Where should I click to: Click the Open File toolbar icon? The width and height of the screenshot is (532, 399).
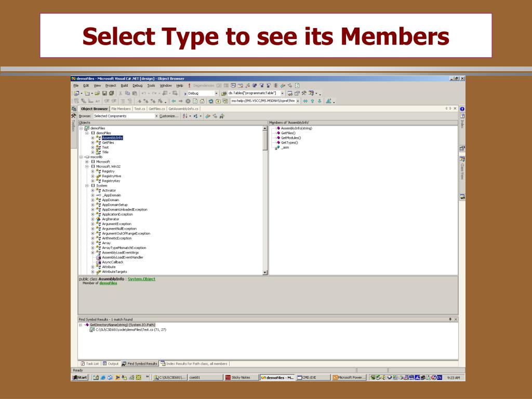pos(97,93)
